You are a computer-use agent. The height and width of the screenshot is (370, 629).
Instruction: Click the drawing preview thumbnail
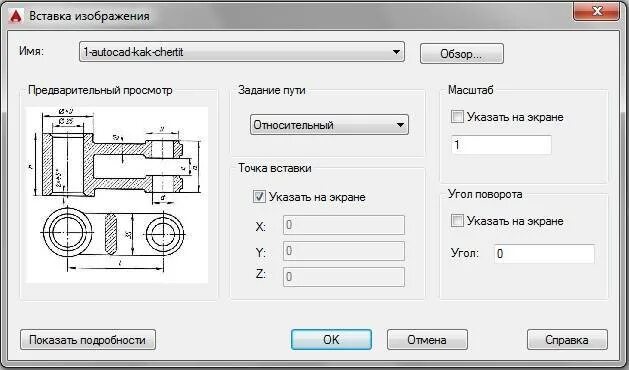(x=117, y=195)
